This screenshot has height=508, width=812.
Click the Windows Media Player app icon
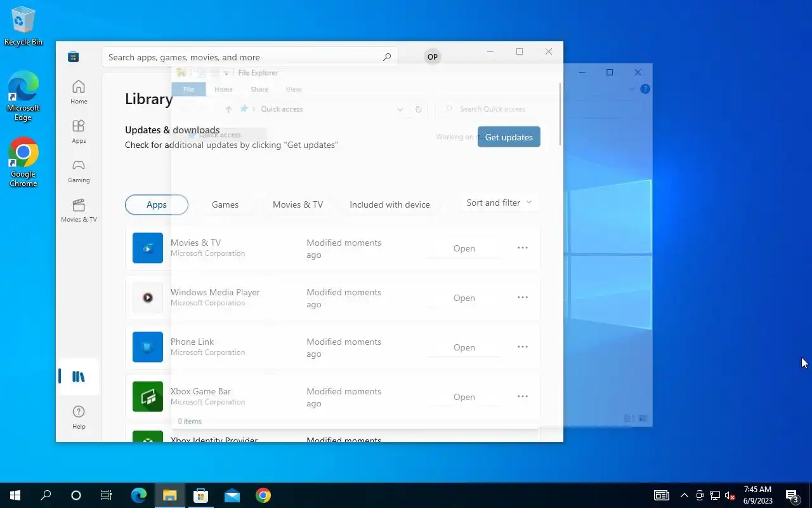[x=148, y=297]
